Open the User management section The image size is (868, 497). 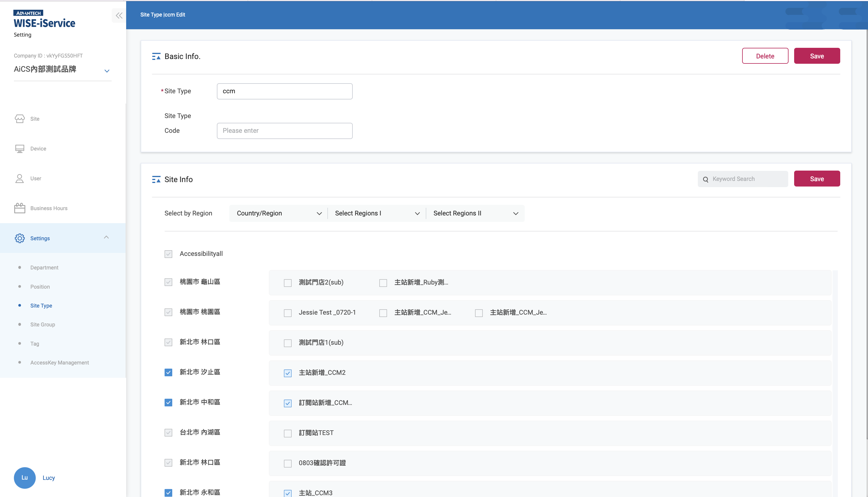[19, 178]
